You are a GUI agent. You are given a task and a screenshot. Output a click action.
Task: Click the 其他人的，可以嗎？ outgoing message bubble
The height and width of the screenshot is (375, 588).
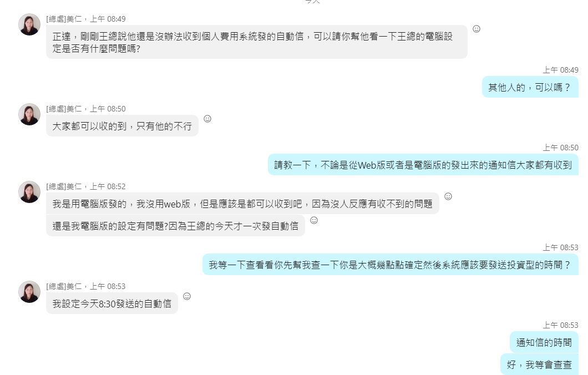530,87
